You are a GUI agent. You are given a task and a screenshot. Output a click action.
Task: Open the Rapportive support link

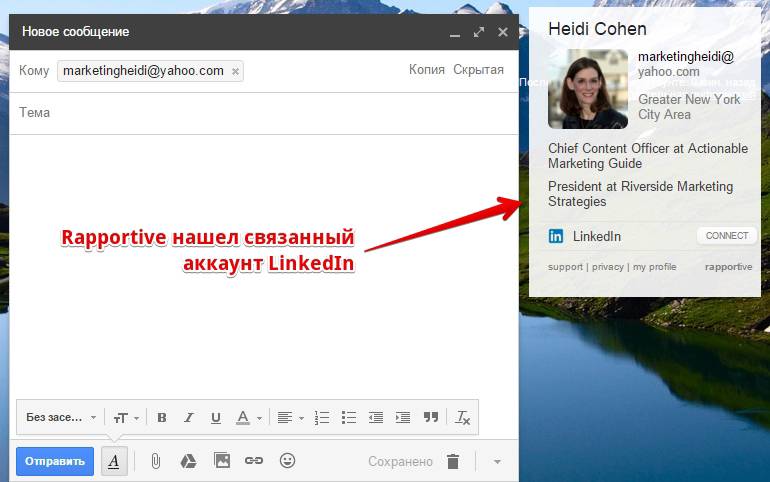565,267
